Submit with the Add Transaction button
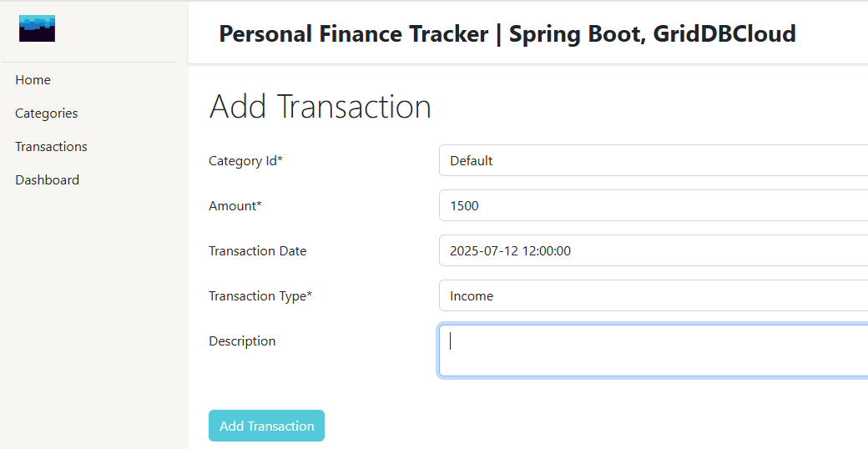The width and height of the screenshot is (868, 449). point(266,426)
